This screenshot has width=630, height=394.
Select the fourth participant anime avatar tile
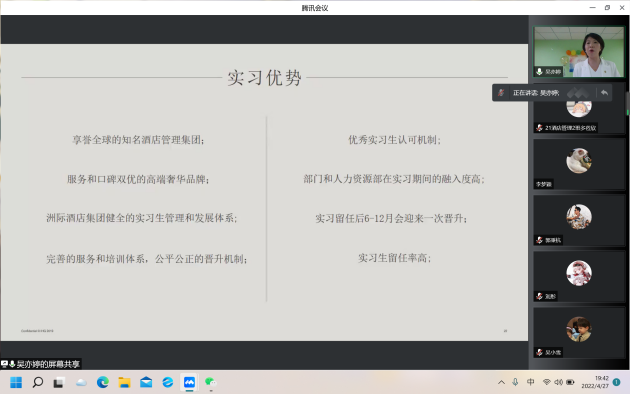click(579, 277)
